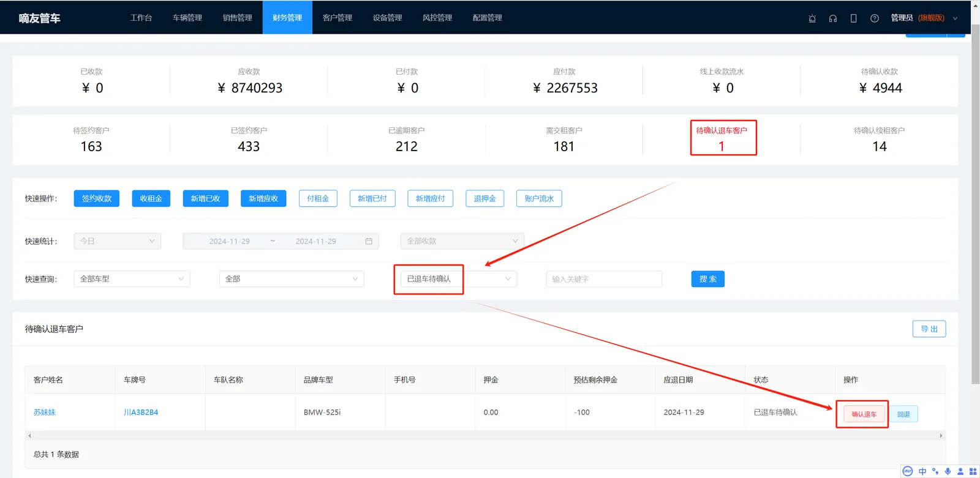Viewport: 980px width, 478px height.
Task: Open customer 苏妹妹 link
Action: pos(45,413)
